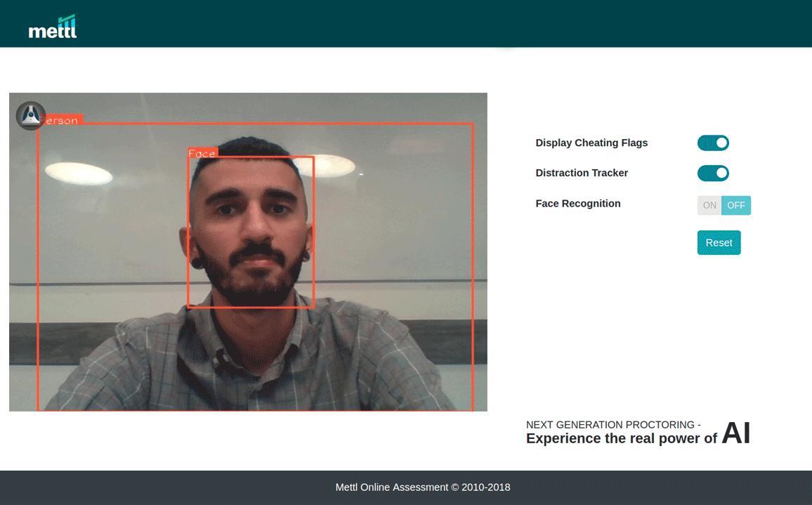Click the circular camera icon overlaying the webcam feed

click(30, 115)
